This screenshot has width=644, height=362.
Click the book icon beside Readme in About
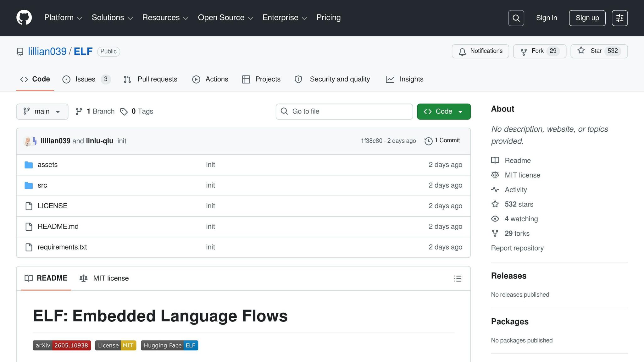(495, 160)
